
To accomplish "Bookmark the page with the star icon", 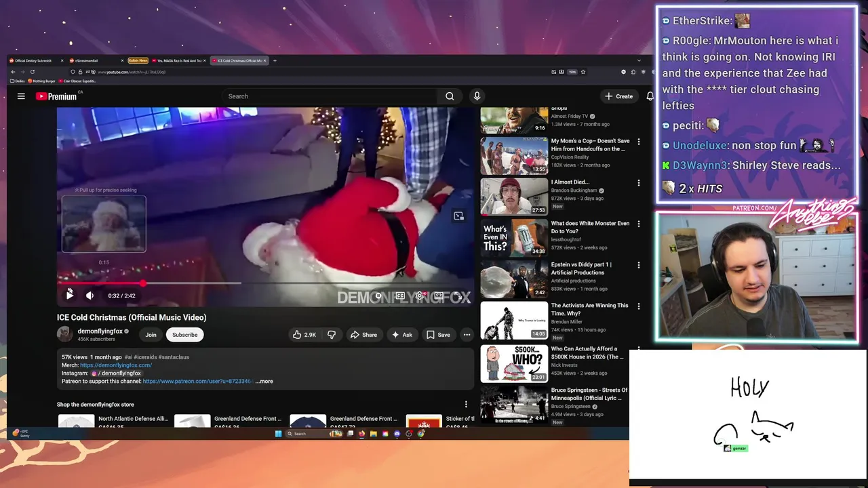I will (x=583, y=72).
